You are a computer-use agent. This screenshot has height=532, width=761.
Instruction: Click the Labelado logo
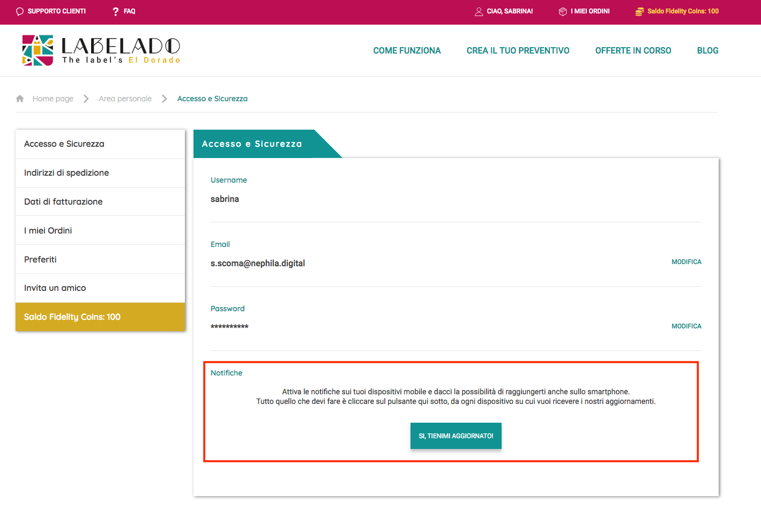click(101, 50)
